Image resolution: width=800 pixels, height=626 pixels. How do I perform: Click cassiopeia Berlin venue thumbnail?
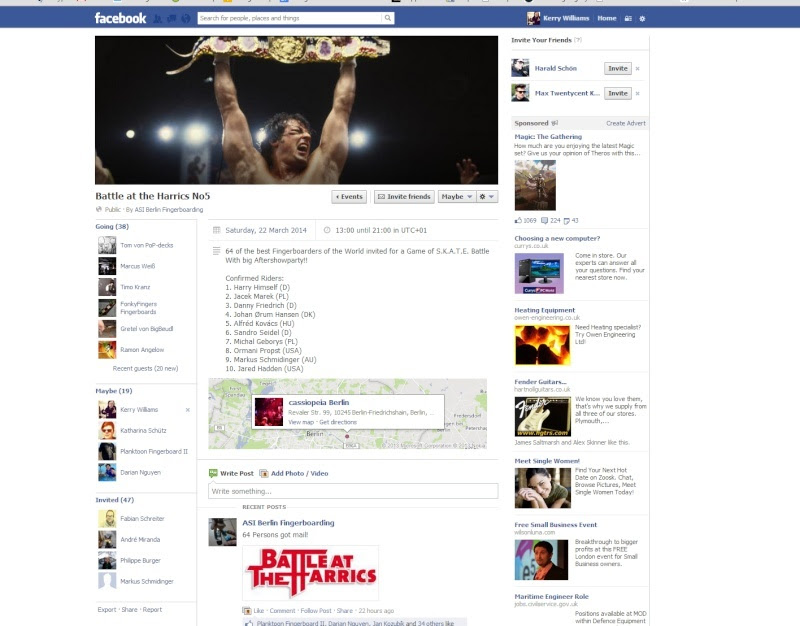pyautogui.click(x=268, y=412)
